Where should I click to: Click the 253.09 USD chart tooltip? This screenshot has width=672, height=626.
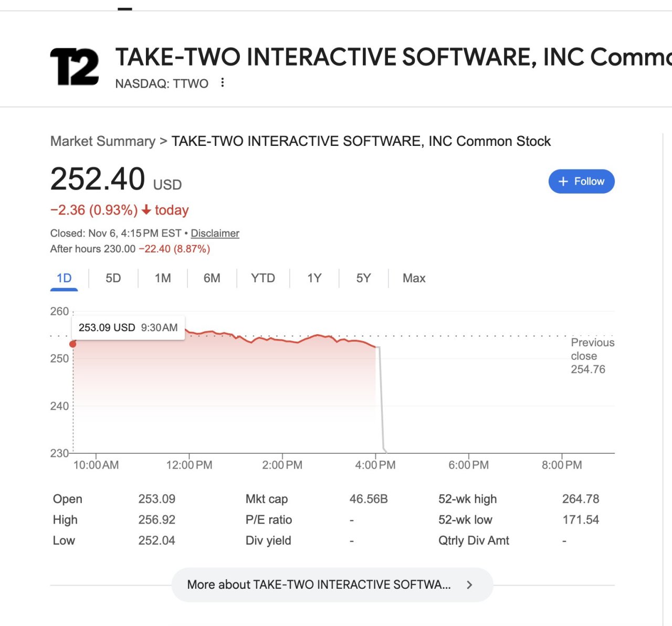coord(128,328)
